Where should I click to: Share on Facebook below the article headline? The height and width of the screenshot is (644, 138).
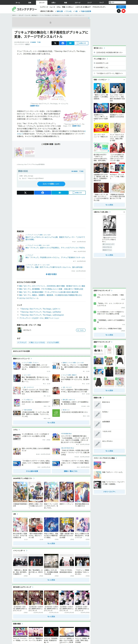[63, 43]
